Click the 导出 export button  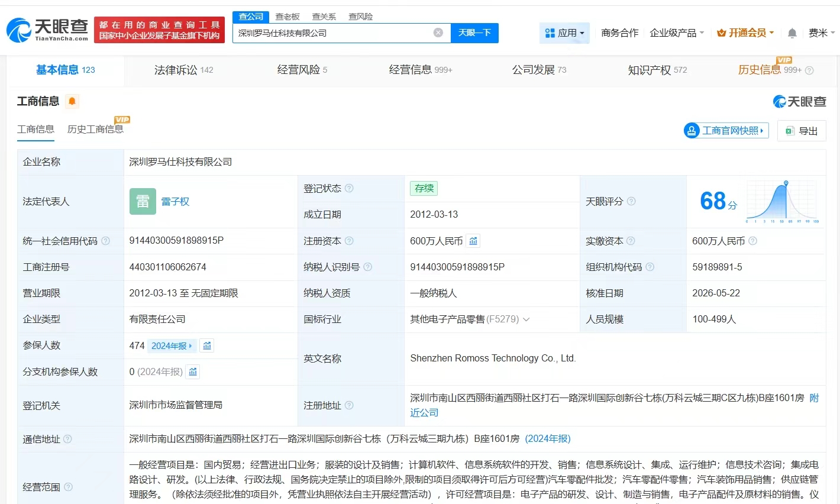click(802, 131)
